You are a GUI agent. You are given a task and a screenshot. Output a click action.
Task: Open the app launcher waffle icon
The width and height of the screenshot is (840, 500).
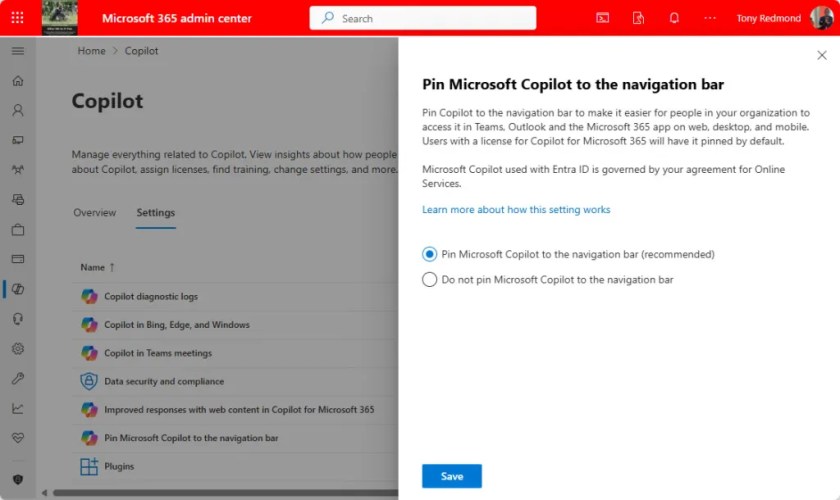point(17,18)
